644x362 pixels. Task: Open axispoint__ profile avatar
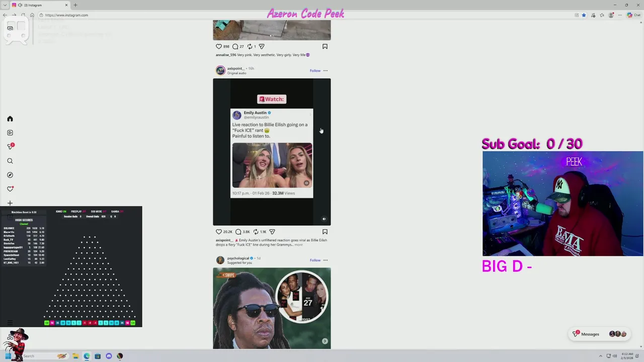tap(220, 70)
